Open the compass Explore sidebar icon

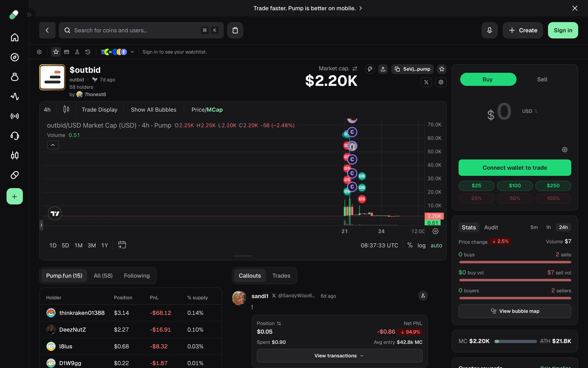pyautogui.click(x=14, y=57)
